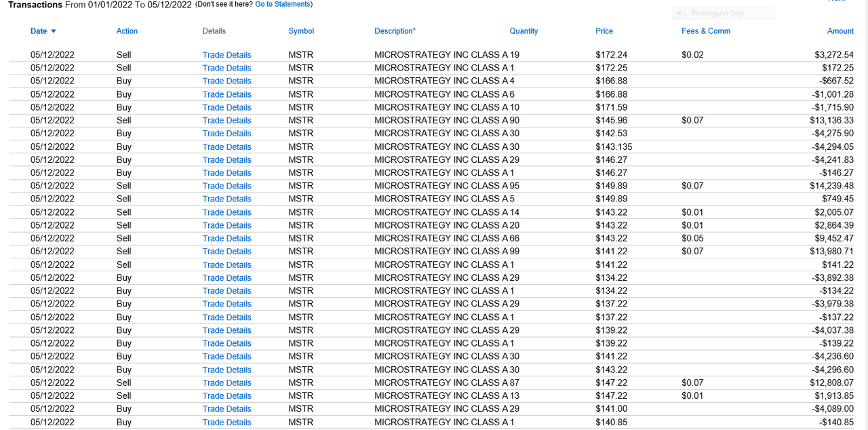
Task: Open Trade Details for the $3,272.54 sell
Action: [x=226, y=55]
